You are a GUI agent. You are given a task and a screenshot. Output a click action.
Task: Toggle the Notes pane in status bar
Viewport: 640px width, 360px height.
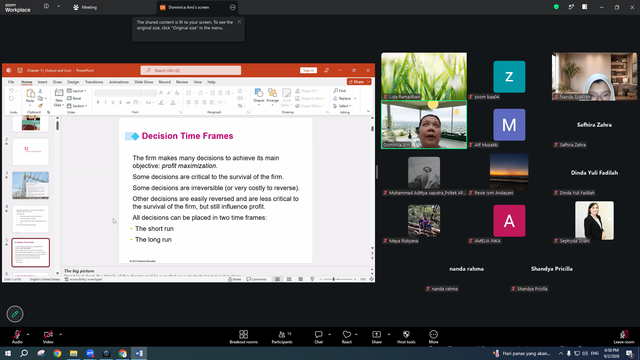[235, 279]
